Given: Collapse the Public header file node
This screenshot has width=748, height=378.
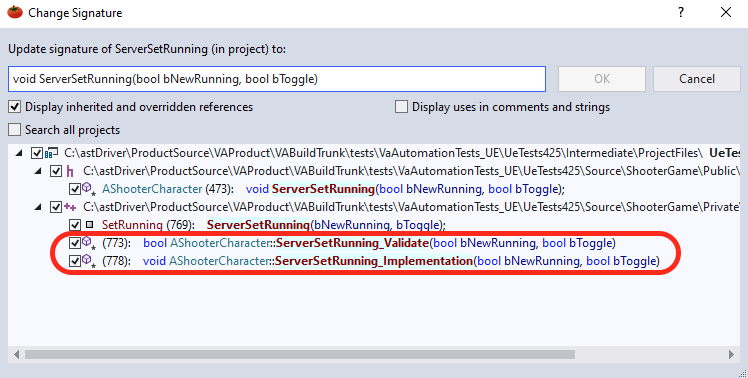Looking at the screenshot, I should point(38,171).
